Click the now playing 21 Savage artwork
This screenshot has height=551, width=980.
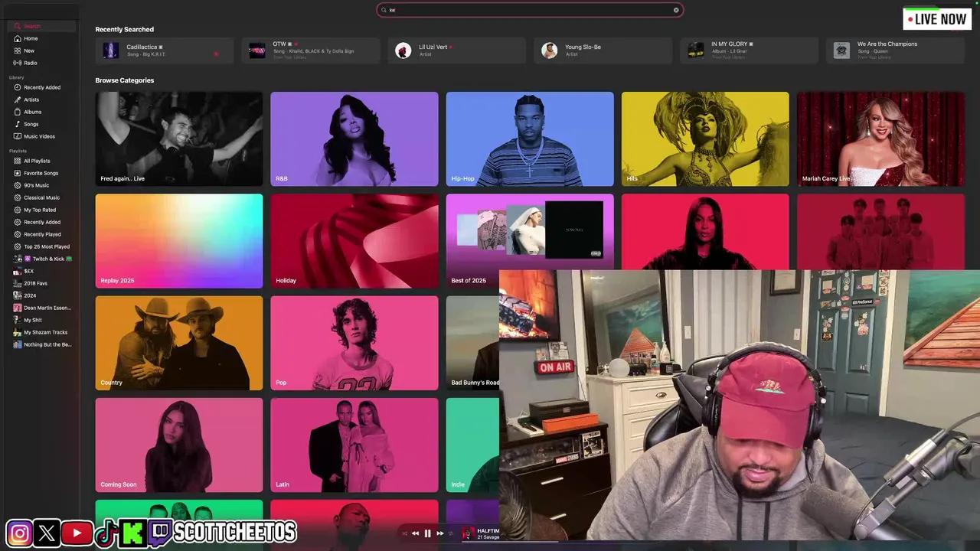(467, 533)
